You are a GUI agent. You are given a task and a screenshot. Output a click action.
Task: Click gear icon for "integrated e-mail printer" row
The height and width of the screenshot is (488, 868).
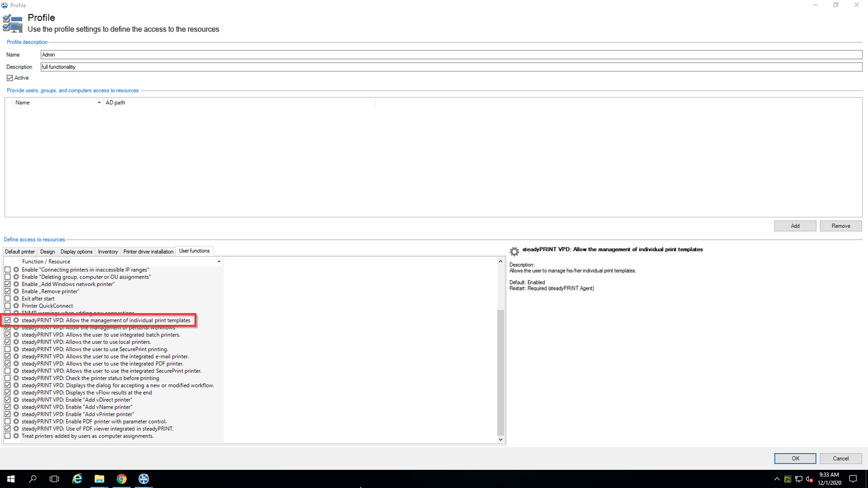[x=16, y=357]
